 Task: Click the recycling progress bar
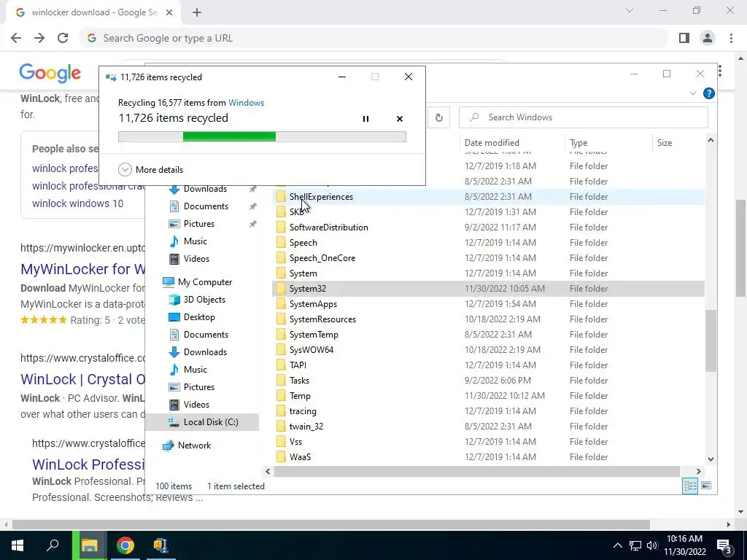tap(262, 136)
